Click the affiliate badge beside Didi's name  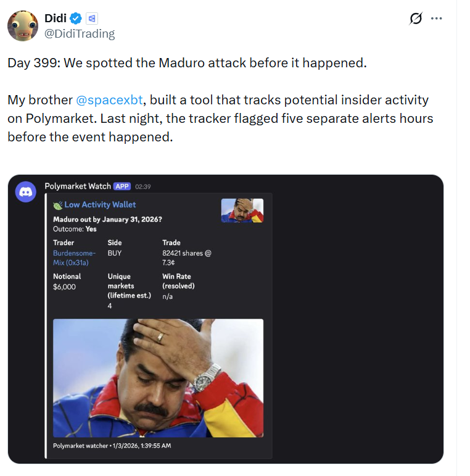click(x=91, y=19)
